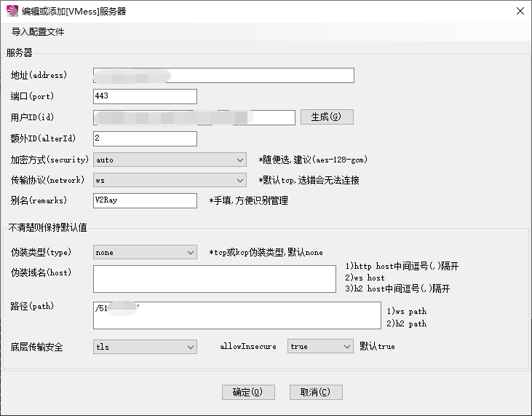
Task: Click the 路径(path) text area
Action: tap(237, 315)
